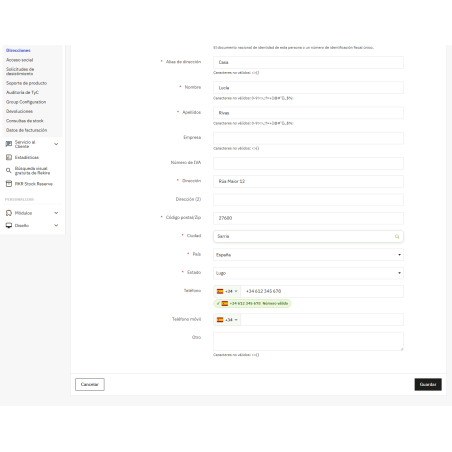
Task: Focus the Número de IVA field
Action: (x=308, y=163)
